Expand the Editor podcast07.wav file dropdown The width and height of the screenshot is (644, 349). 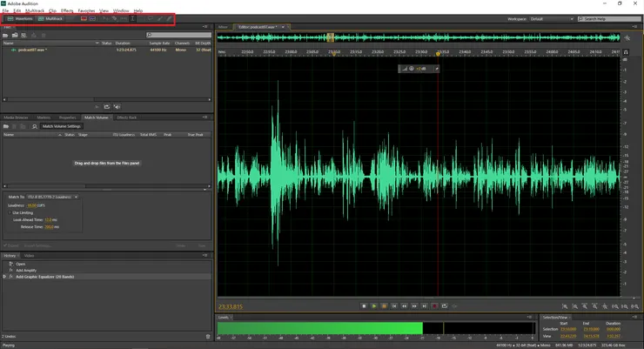click(282, 27)
